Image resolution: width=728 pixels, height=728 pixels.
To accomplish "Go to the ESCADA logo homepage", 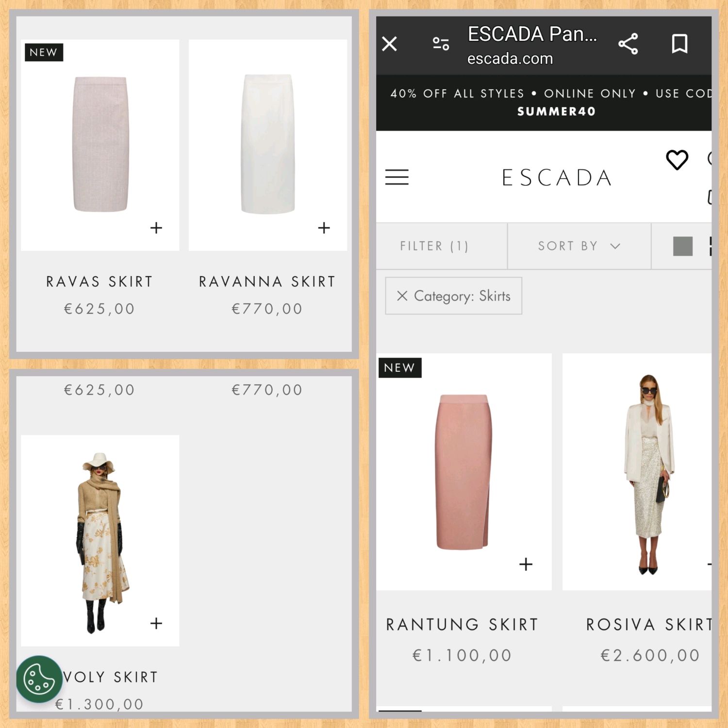I will (x=557, y=178).
